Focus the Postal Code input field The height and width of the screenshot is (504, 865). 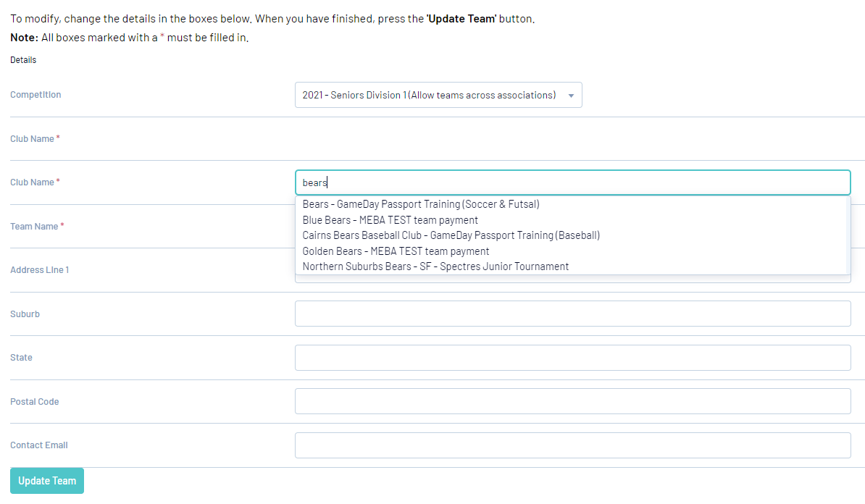pos(572,401)
